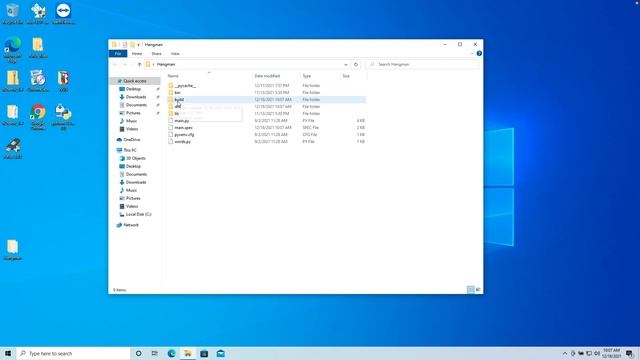Open 3D Objects under This PC
This screenshot has height=360, width=640.
136,158
